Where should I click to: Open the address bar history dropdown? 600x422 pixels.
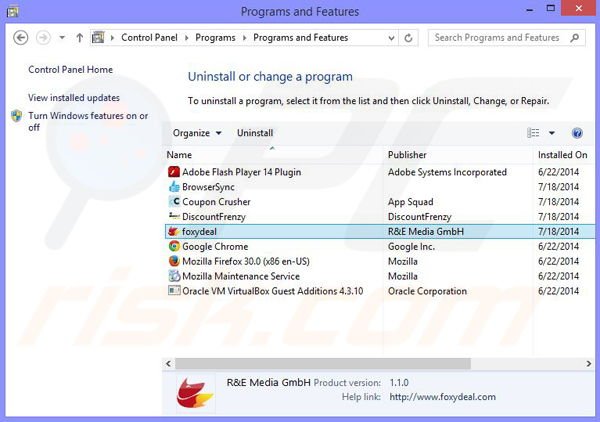401,38
